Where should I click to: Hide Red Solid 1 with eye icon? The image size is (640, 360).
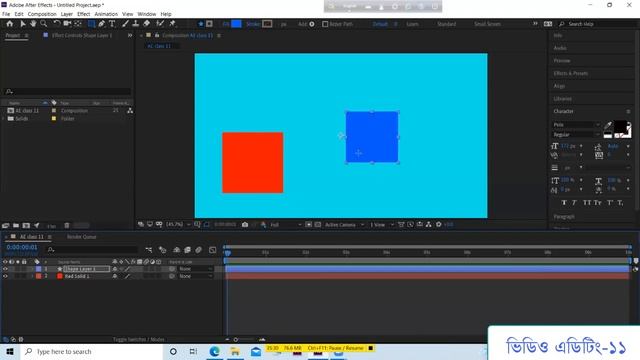[x=5, y=276]
